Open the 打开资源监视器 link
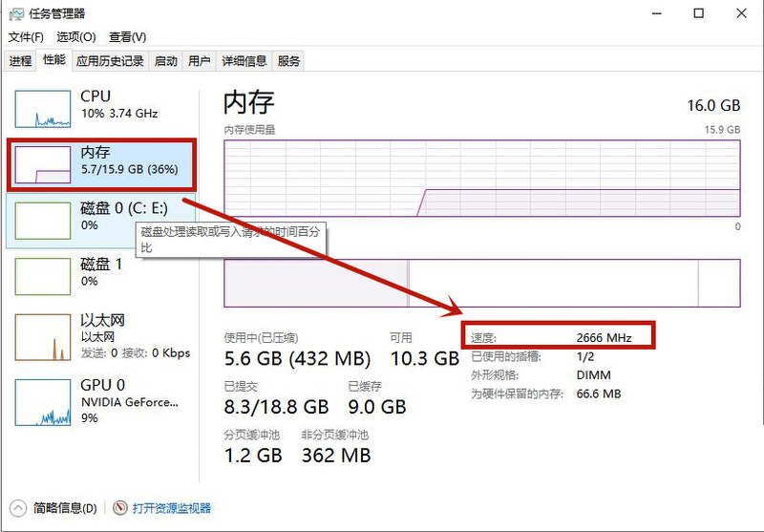764x532 pixels. click(172, 508)
